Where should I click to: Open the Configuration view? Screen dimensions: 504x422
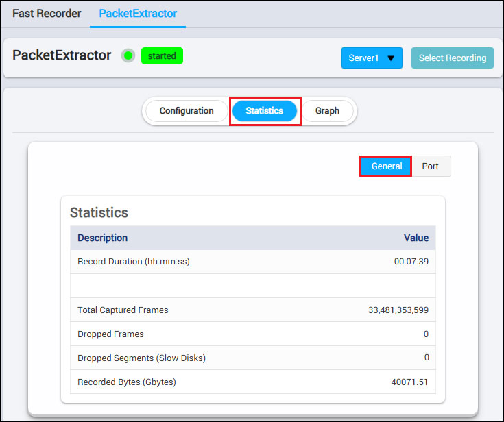(x=187, y=111)
